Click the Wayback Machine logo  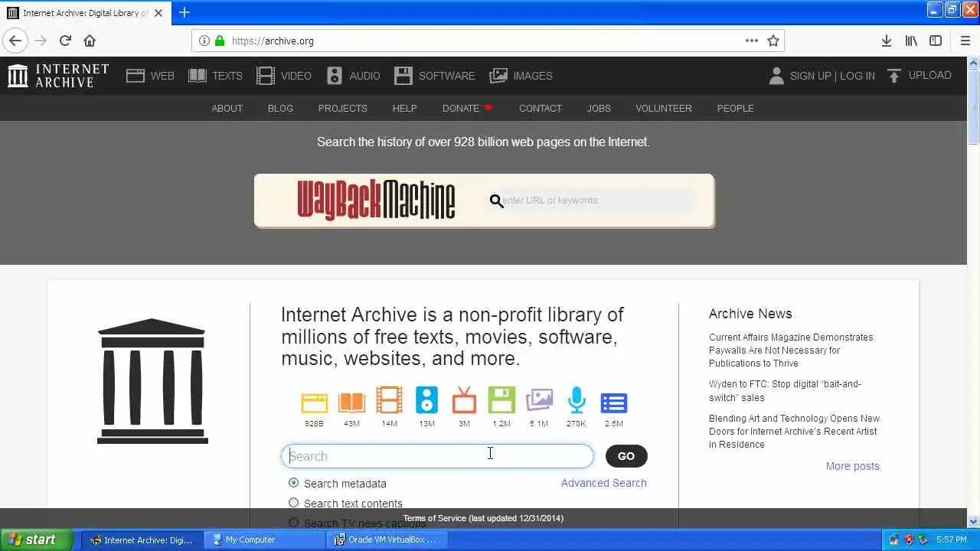376,201
